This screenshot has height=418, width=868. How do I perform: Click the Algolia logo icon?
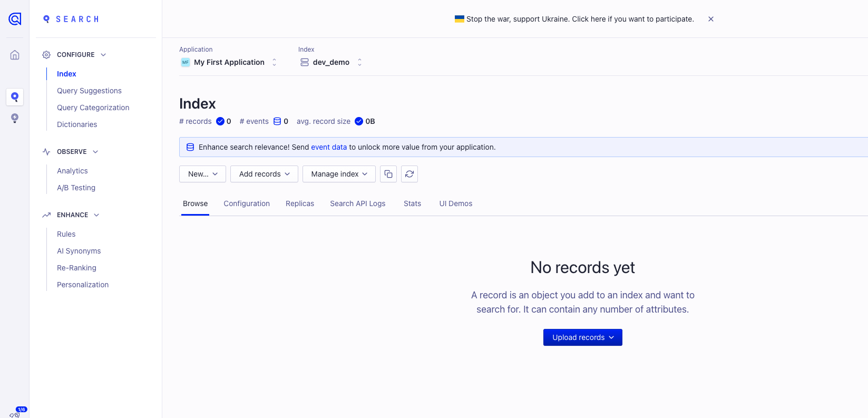(x=15, y=19)
